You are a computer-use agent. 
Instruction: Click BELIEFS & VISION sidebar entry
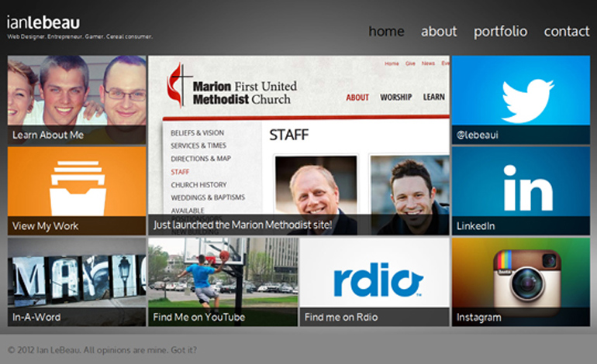197,132
